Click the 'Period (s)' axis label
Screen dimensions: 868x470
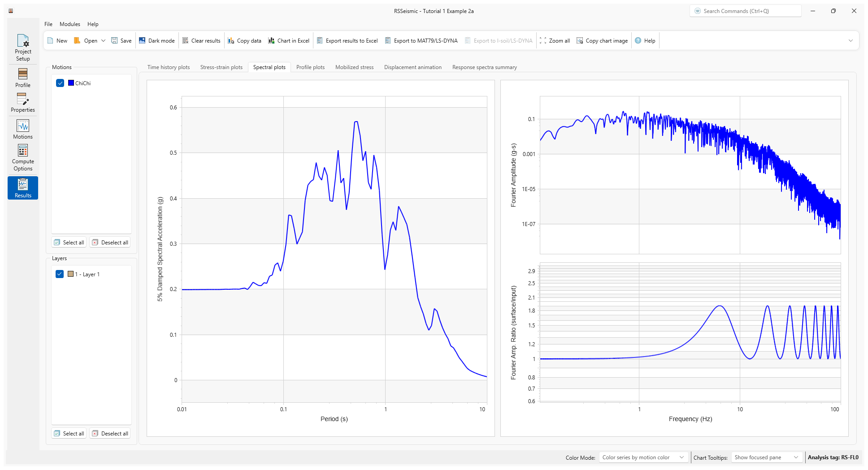[x=334, y=419]
